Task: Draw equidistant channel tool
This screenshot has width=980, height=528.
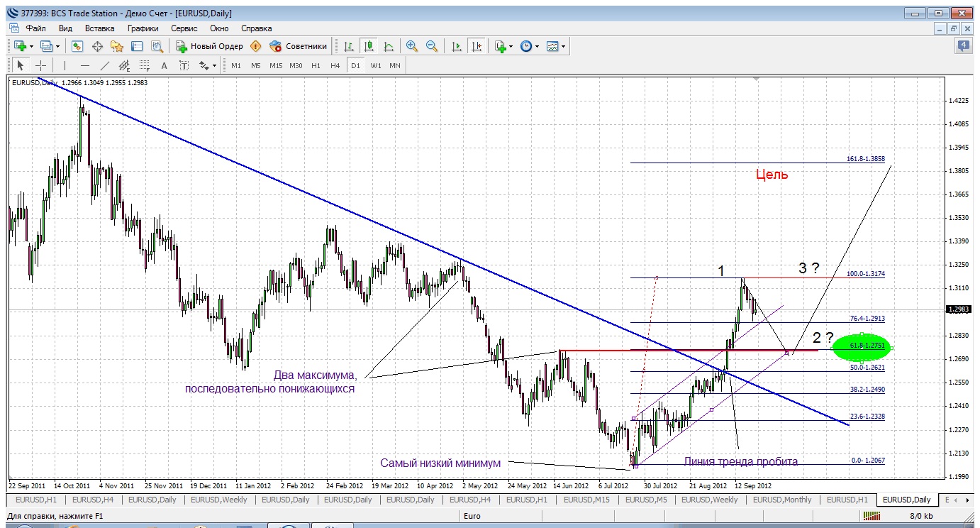Action: coord(125,65)
